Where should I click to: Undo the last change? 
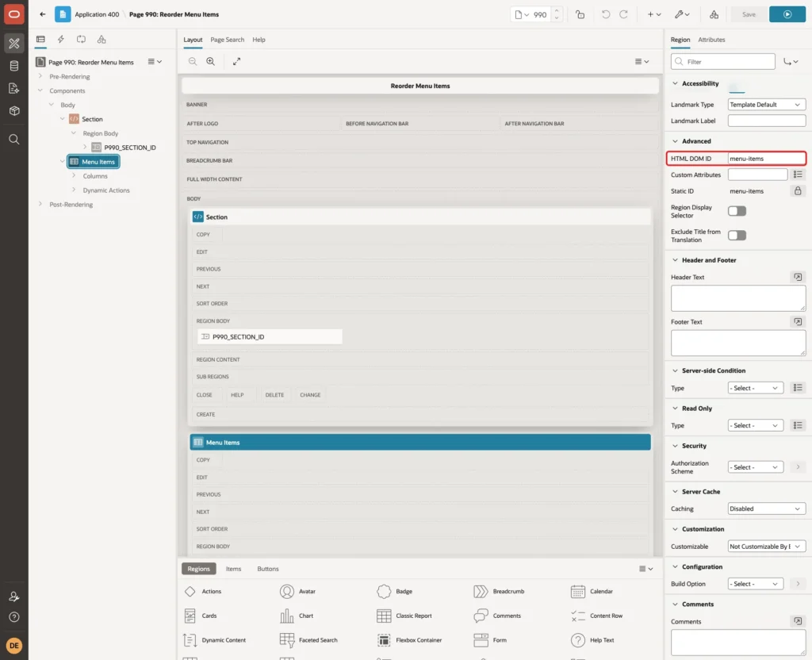pyautogui.click(x=605, y=14)
